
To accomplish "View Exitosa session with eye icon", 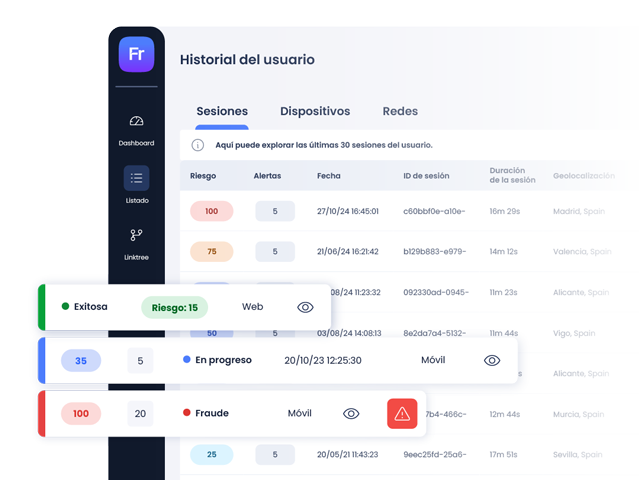I will (305, 307).
